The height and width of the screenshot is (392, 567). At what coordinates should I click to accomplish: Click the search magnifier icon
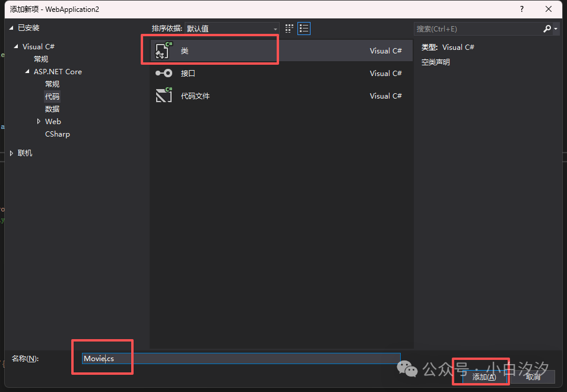click(547, 29)
